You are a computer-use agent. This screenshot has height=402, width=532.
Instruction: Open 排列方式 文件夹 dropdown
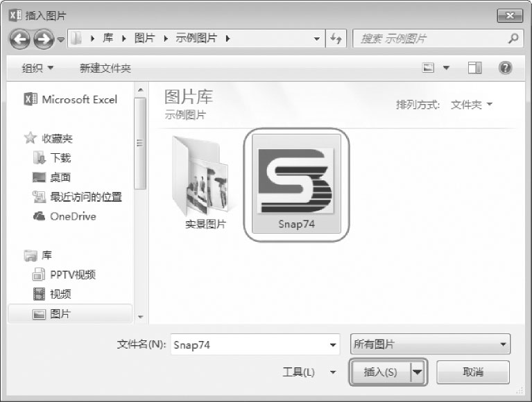pos(472,105)
